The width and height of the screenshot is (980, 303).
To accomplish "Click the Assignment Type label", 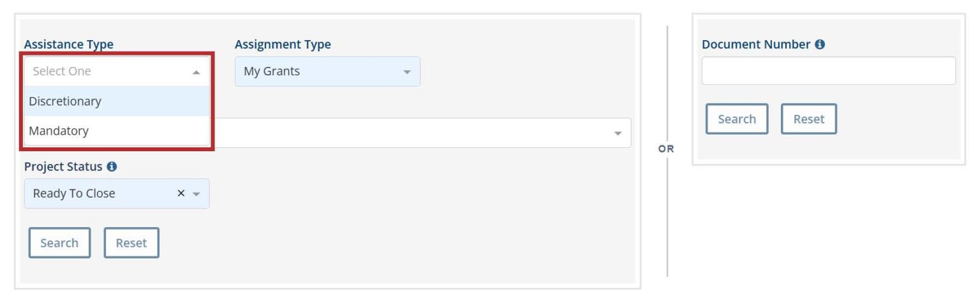I will 283,45.
